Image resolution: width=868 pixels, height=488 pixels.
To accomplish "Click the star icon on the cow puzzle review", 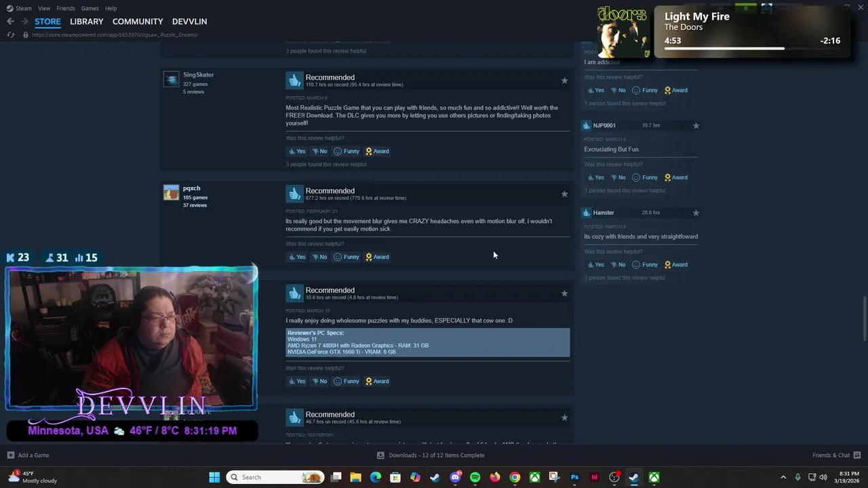I will pos(564,293).
